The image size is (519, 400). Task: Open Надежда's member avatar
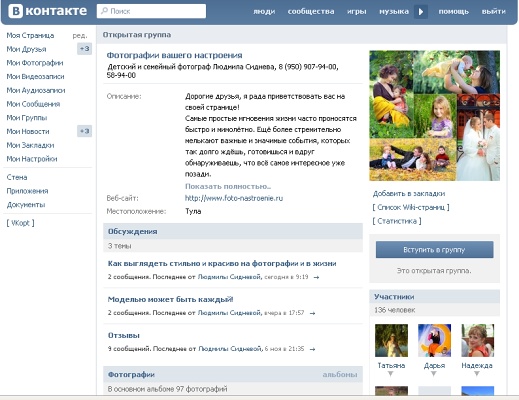(477, 341)
